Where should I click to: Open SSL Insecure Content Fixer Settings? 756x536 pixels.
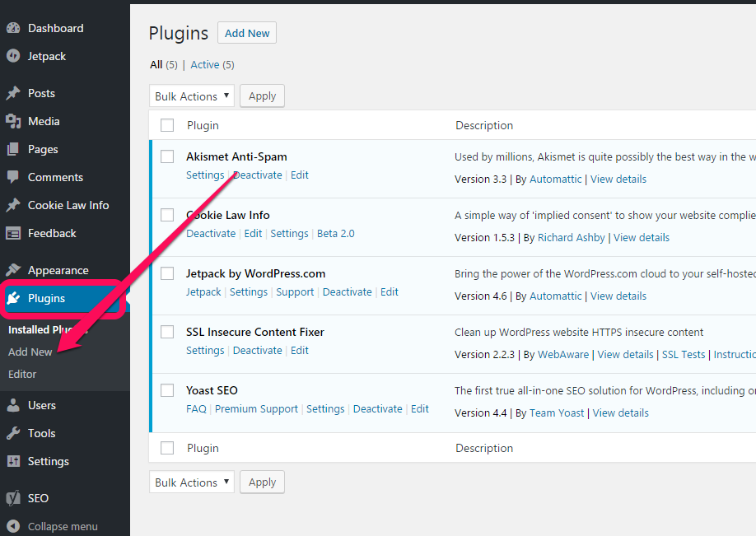click(205, 351)
